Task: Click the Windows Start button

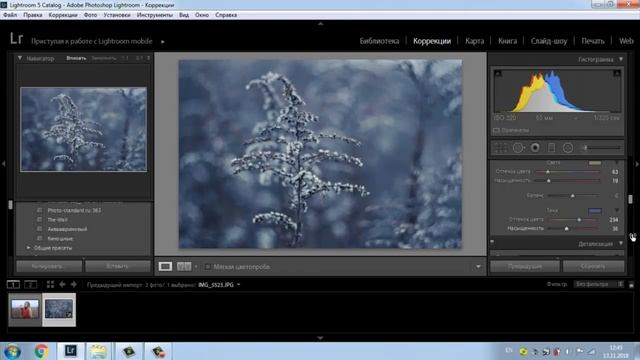Action: [x=12, y=351]
